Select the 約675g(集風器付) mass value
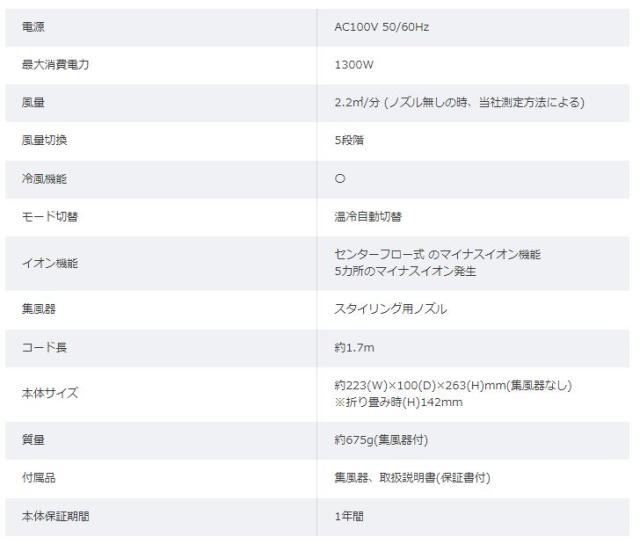This screenshot has width=640, height=544. [x=382, y=440]
